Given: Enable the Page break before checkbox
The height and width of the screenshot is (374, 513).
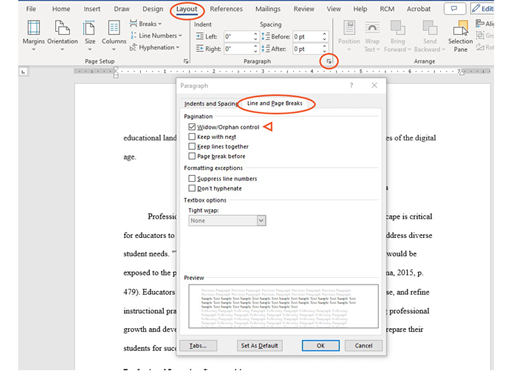Looking at the screenshot, I should tap(192, 156).
